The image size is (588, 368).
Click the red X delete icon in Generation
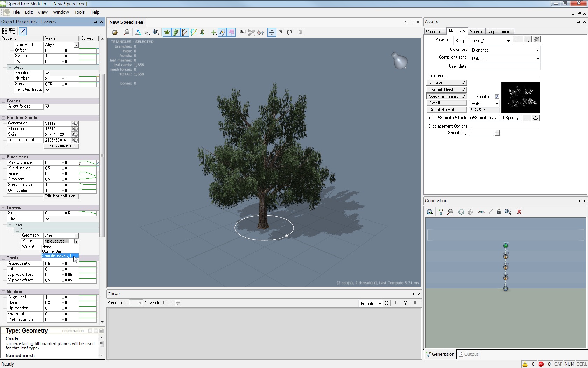pos(519,212)
